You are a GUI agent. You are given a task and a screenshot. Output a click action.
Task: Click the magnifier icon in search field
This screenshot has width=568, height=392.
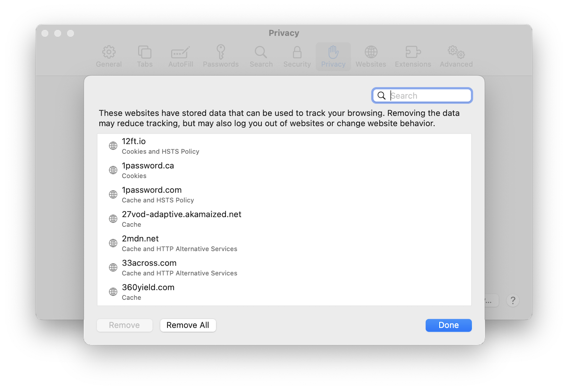[382, 95]
